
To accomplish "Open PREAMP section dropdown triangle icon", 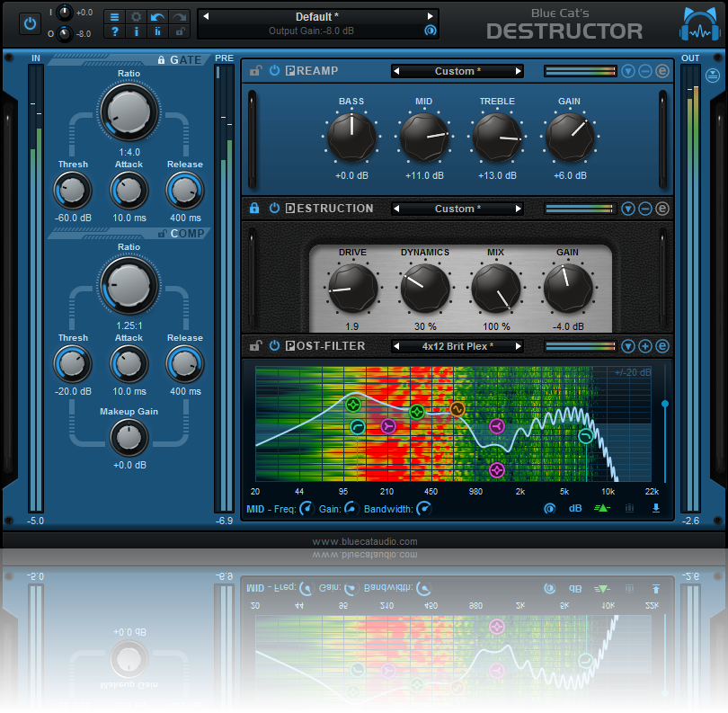I will point(628,71).
